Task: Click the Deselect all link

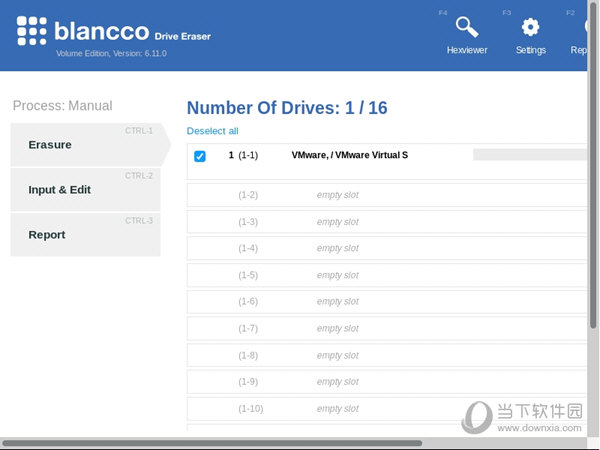Action: point(212,131)
